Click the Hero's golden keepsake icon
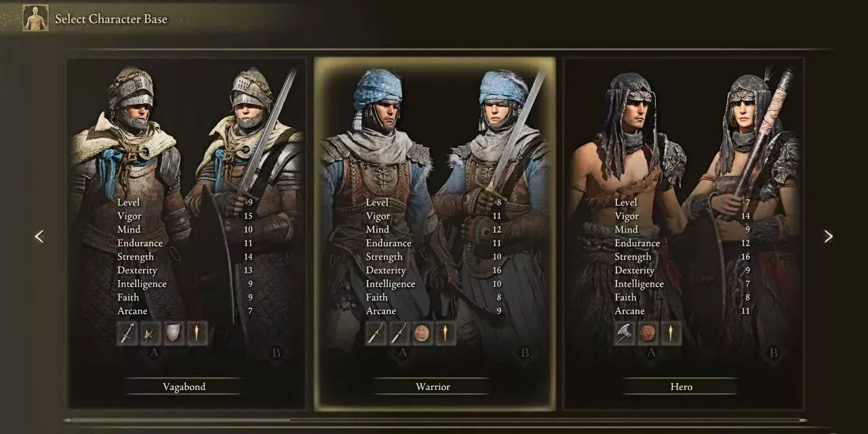The image size is (868, 434). [x=671, y=334]
